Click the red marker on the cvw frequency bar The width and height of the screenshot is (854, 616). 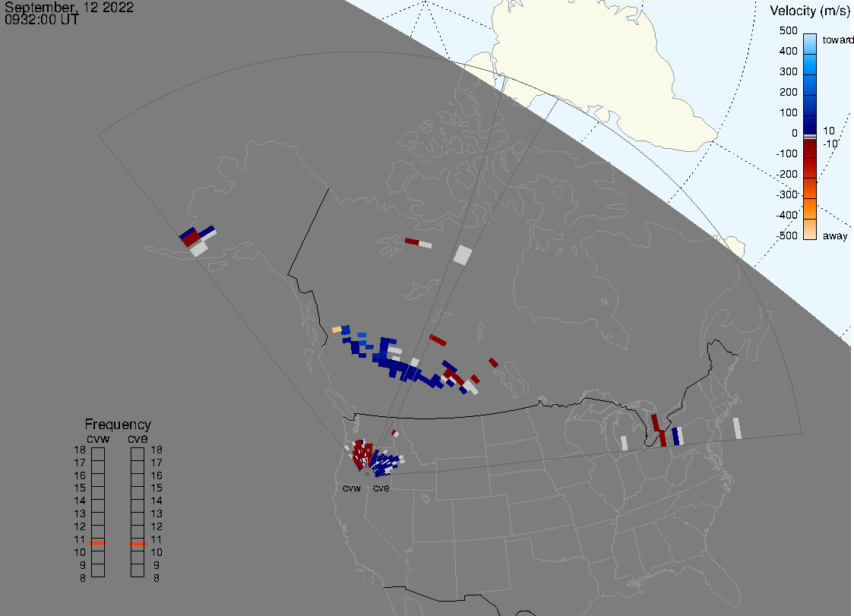pyautogui.click(x=98, y=543)
